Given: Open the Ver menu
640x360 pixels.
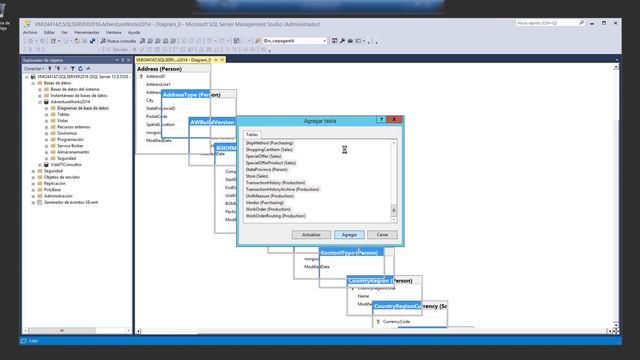Looking at the screenshot, I should pos(64,32).
